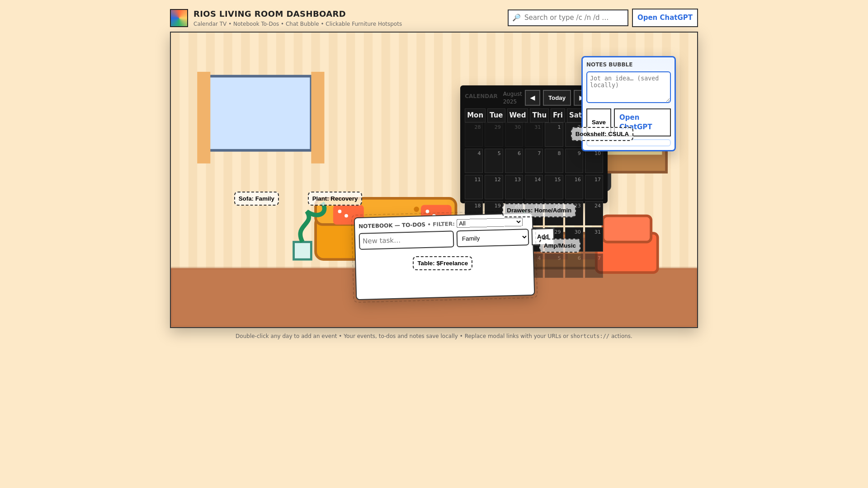
Task: Click the Mon weekday header
Action: click(x=475, y=115)
